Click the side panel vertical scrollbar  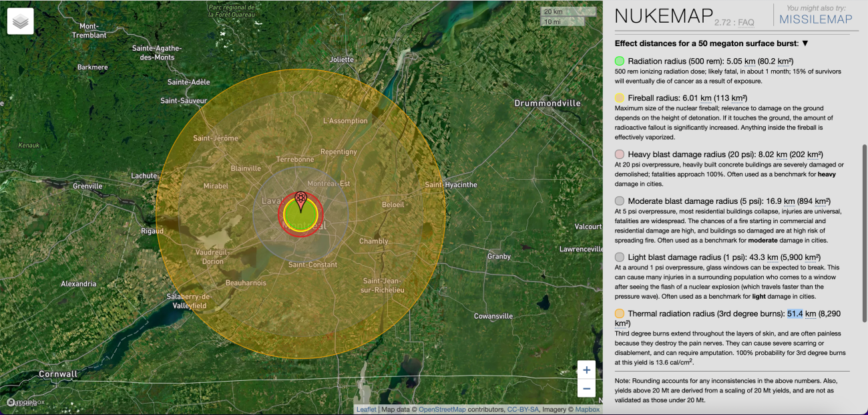[863, 200]
